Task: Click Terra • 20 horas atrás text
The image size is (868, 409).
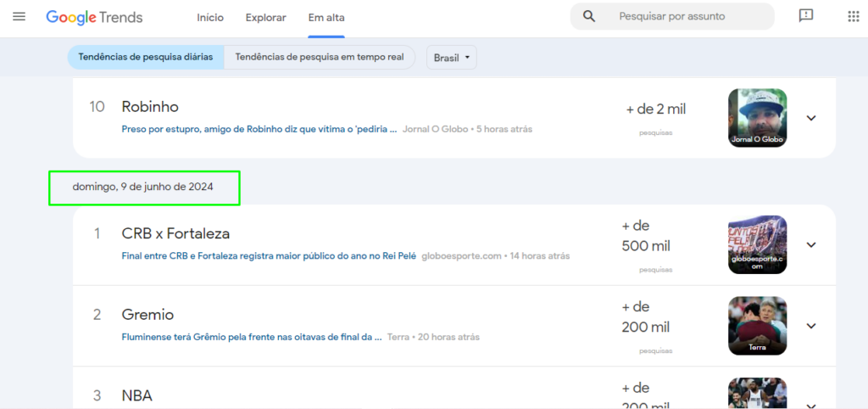Action: coord(433,336)
